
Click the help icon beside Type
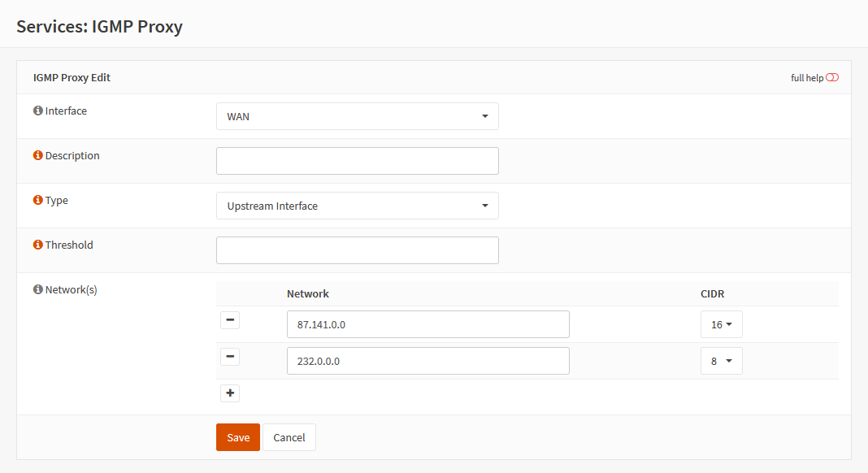click(x=37, y=200)
